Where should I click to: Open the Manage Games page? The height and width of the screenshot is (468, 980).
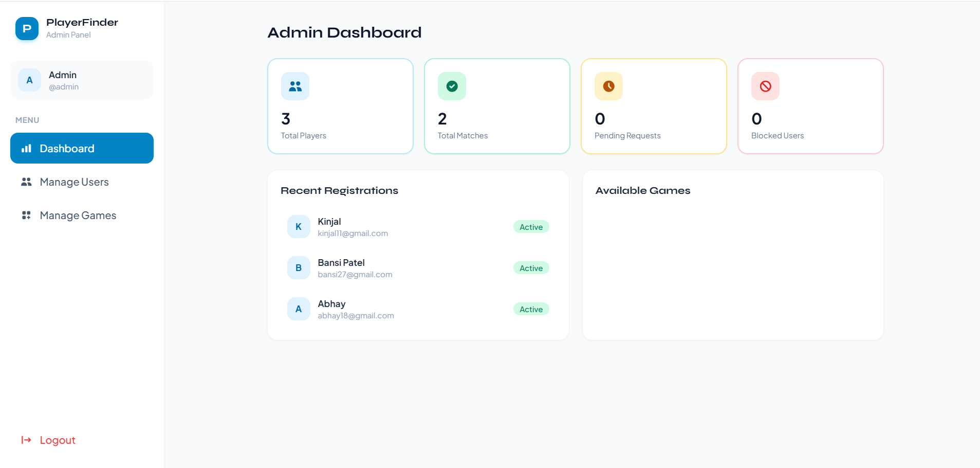tap(82, 215)
